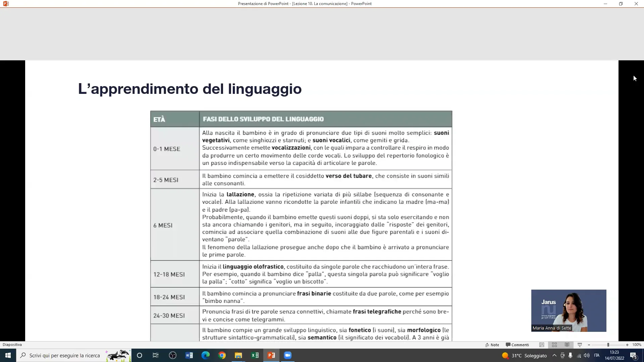The width and height of the screenshot is (644, 362).
Task: Open the weather widget 31°C Soleggiato
Action: pyautogui.click(x=524, y=355)
